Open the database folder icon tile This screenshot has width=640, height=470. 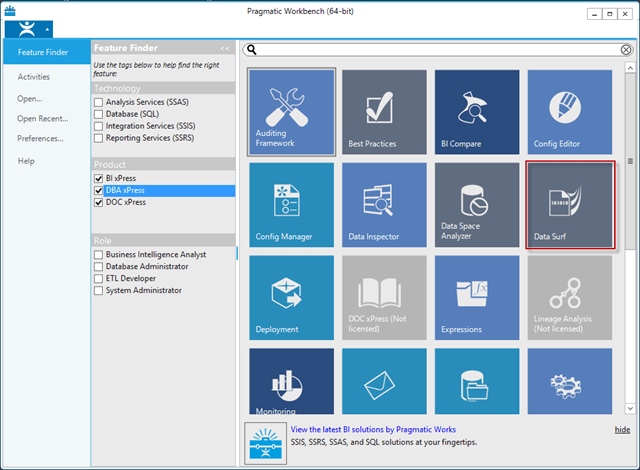pyautogui.click(x=477, y=381)
